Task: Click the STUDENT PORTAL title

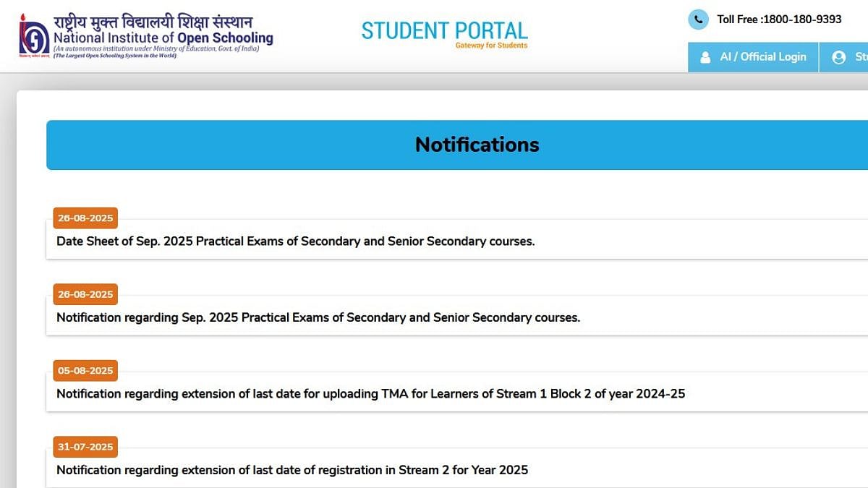Action: pyautogui.click(x=444, y=30)
